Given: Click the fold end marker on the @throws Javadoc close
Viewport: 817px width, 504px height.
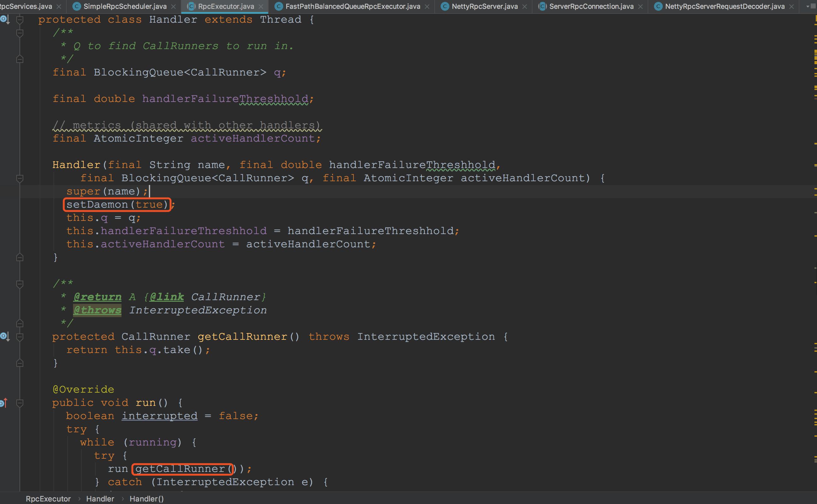Looking at the screenshot, I should pos(20,323).
